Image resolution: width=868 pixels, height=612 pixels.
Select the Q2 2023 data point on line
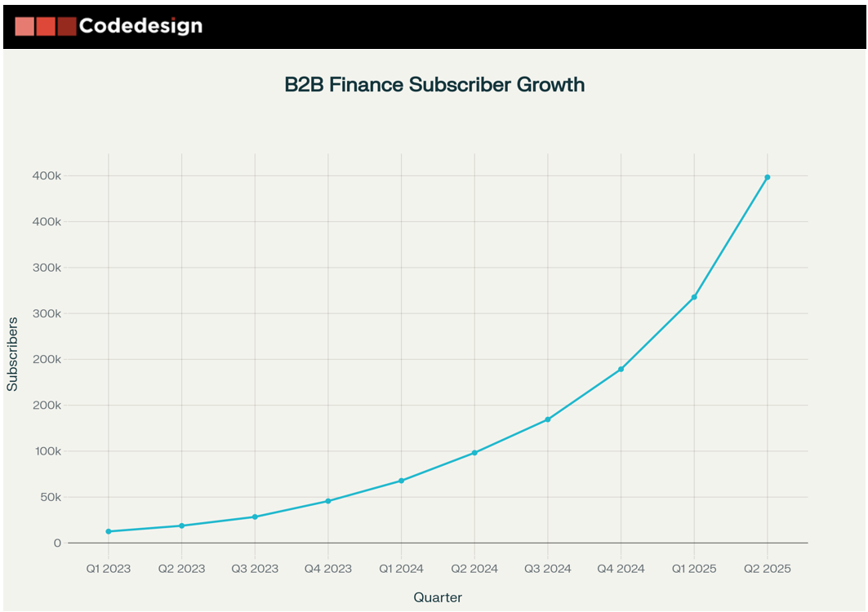[x=181, y=526]
